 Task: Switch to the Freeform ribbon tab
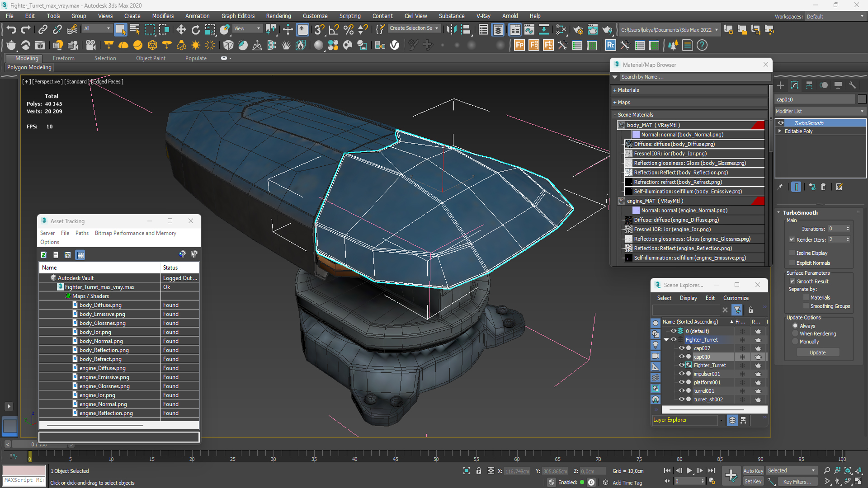63,58
